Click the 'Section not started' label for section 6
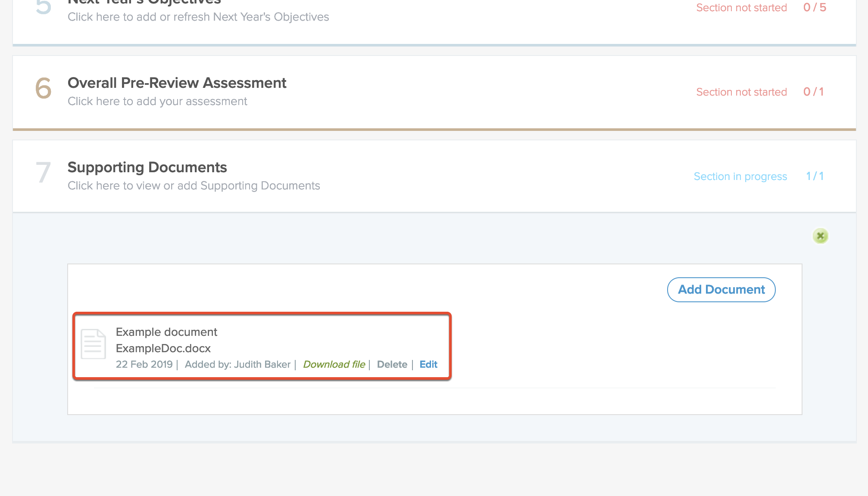The image size is (868, 496). 742,92
